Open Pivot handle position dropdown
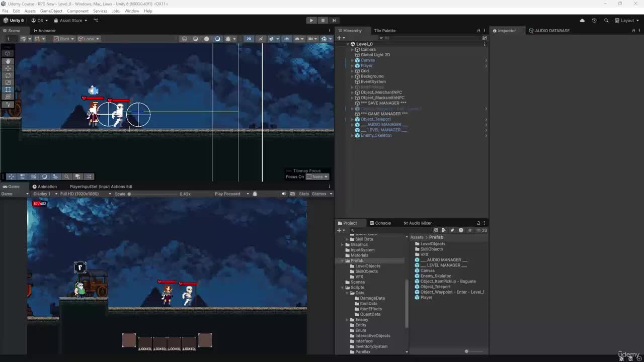The width and height of the screenshot is (644, 362). (64, 39)
